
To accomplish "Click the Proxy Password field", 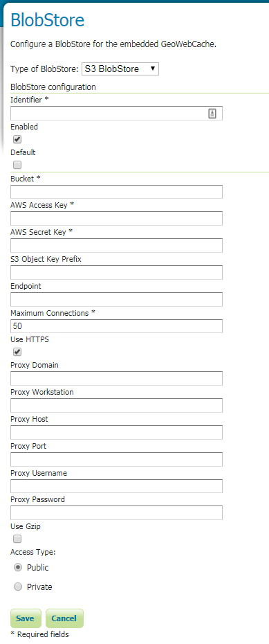I will pyautogui.click(x=116, y=513).
